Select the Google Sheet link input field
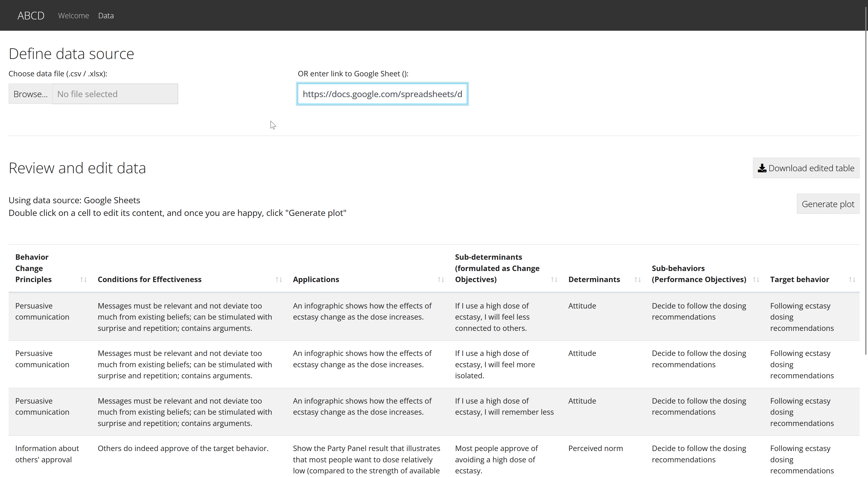The image size is (868, 477). click(382, 94)
